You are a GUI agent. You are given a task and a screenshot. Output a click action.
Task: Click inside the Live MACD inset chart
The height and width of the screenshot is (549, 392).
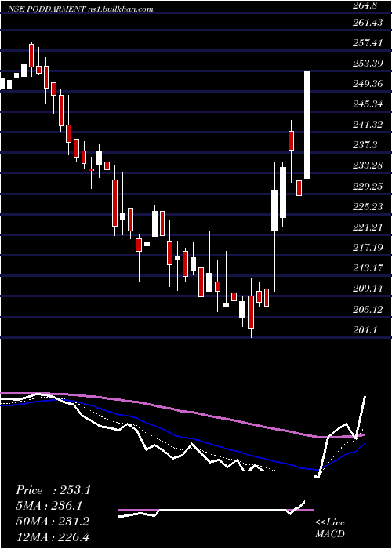click(x=216, y=510)
